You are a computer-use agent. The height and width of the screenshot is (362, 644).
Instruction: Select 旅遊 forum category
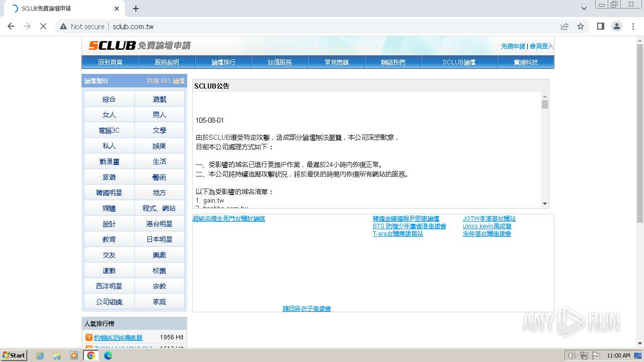tap(109, 177)
